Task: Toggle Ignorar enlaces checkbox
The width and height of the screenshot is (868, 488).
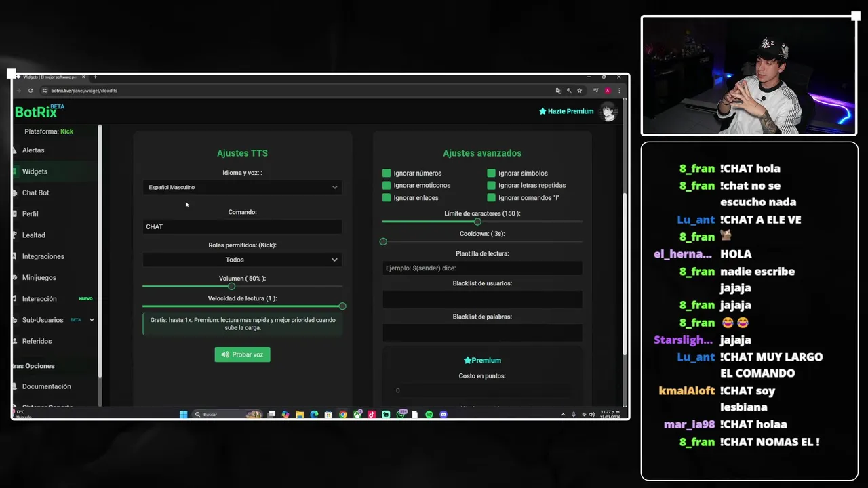Action: (x=387, y=198)
